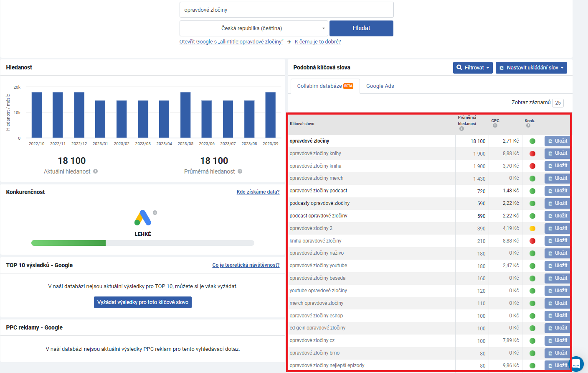588x373 pixels.
Task: Open Google allintitle:opravdové zločiny link
Action: tap(231, 42)
